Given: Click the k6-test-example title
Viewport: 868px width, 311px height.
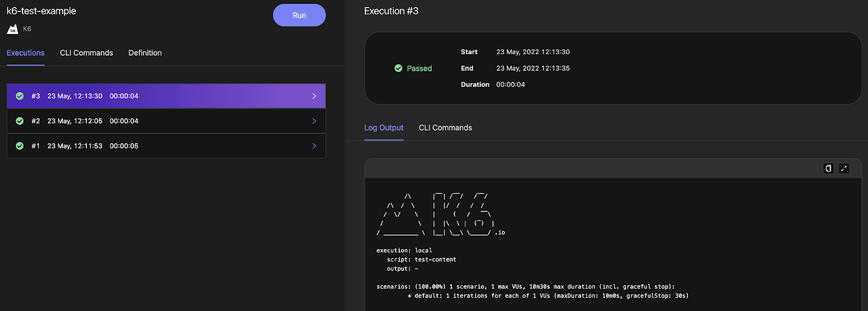Looking at the screenshot, I should tap(41, 11).
